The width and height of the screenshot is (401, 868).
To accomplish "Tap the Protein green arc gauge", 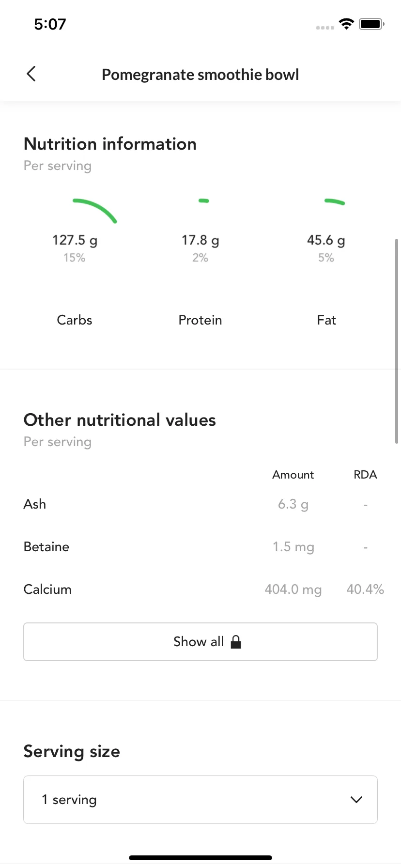I will coord(204,201).
